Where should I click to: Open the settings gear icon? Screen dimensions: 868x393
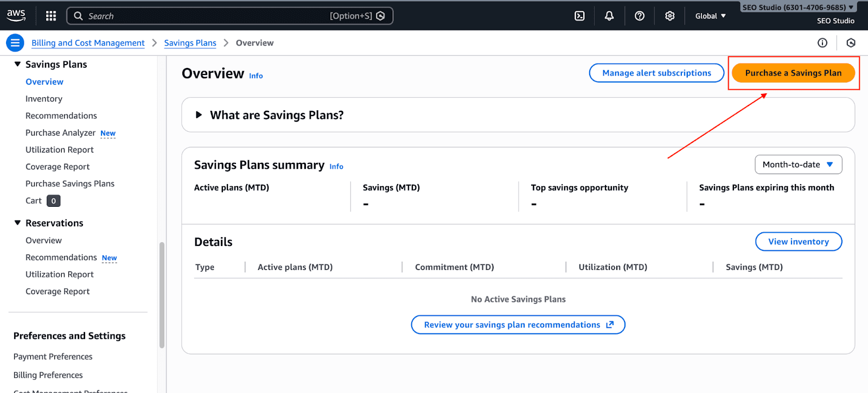click(670, 16)
